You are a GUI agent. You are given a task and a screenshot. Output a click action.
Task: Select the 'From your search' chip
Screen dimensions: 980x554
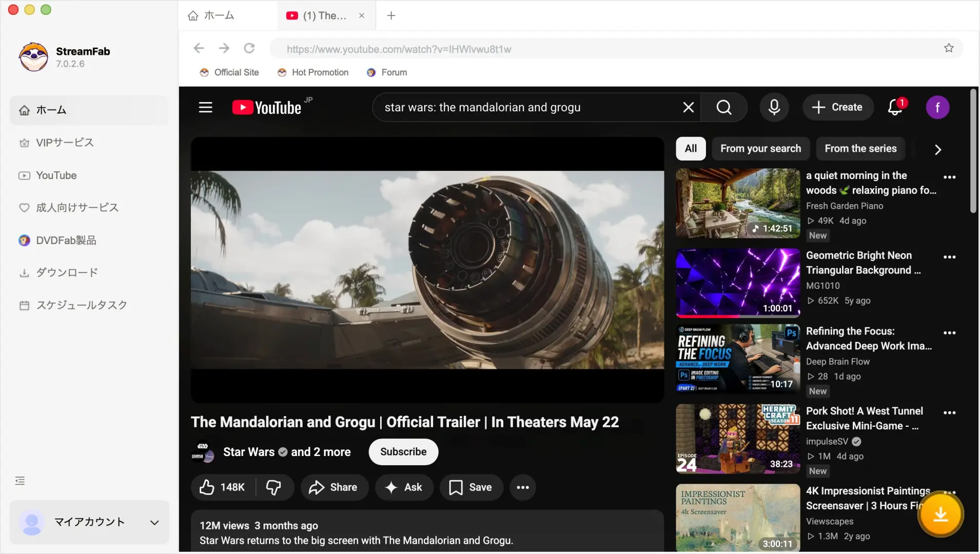point(760,149)
